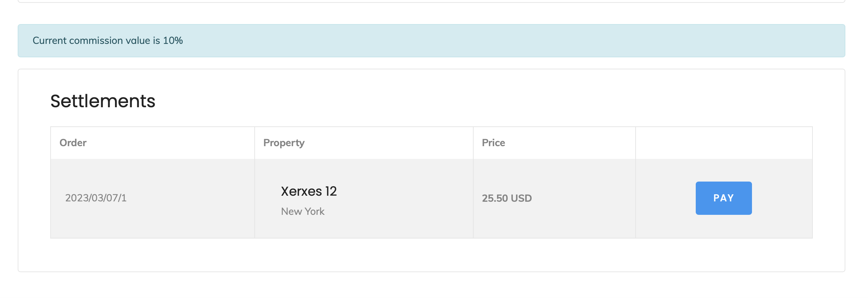This screenshot has width=868, height=298.
Task: Click the 10% commission text
Action: tap(173, 41)
